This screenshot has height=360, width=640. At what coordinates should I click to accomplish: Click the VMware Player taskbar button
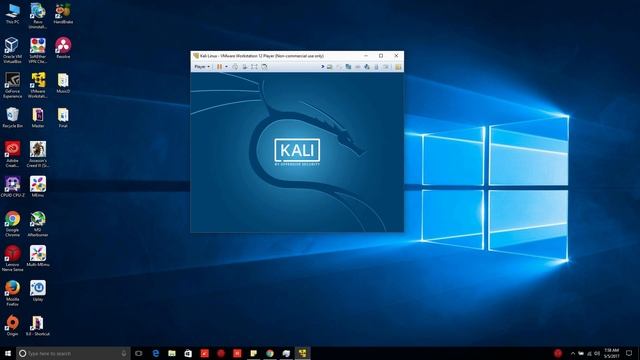pos(302,353)
